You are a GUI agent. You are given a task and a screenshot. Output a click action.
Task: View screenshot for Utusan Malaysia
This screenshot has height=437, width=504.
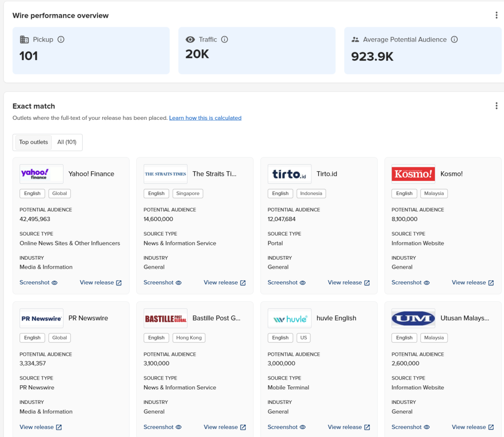pyautogui.click(x=411, y=427)
